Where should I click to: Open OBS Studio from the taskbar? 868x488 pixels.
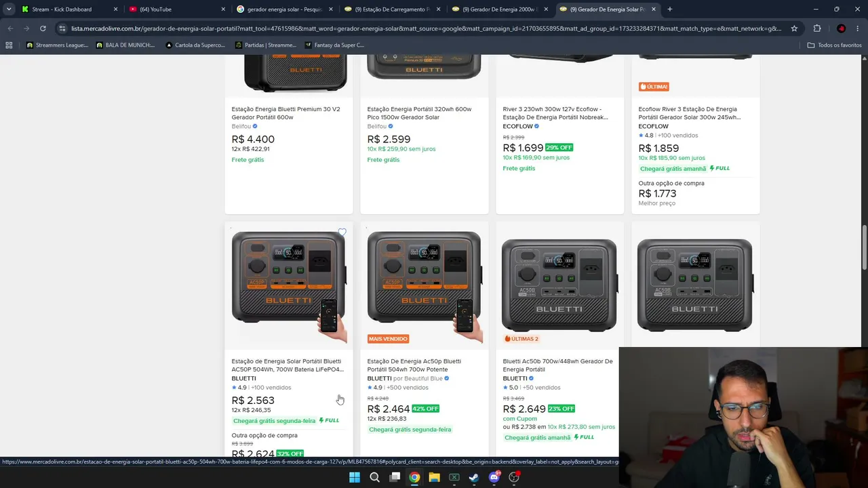tap(514, 477)
